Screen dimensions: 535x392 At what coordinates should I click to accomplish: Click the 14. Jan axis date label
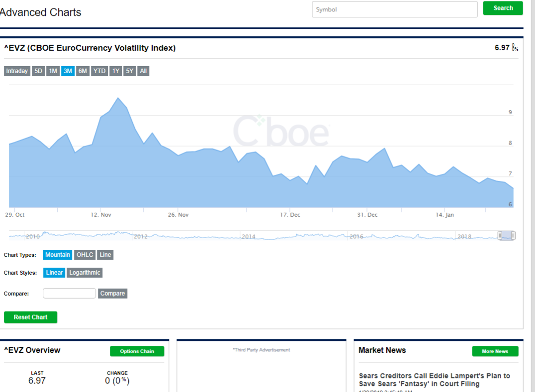[x=445, y=215]
